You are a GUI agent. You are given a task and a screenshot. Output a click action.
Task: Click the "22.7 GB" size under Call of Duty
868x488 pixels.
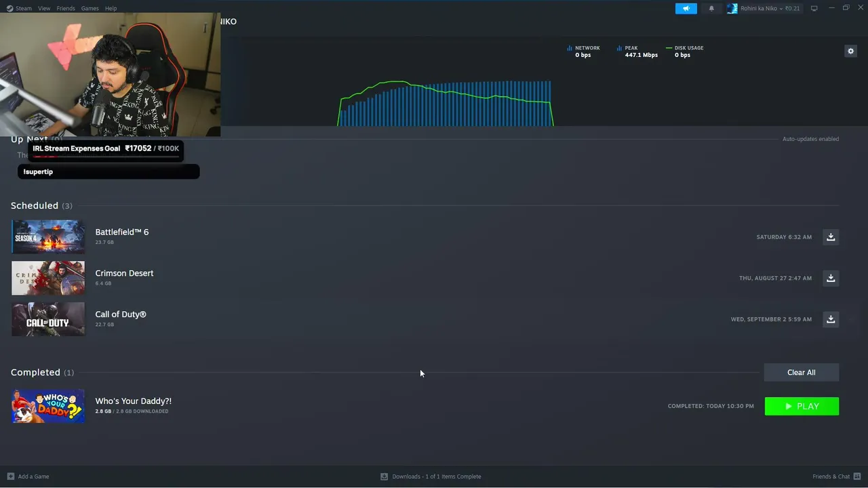click(104, 325)
